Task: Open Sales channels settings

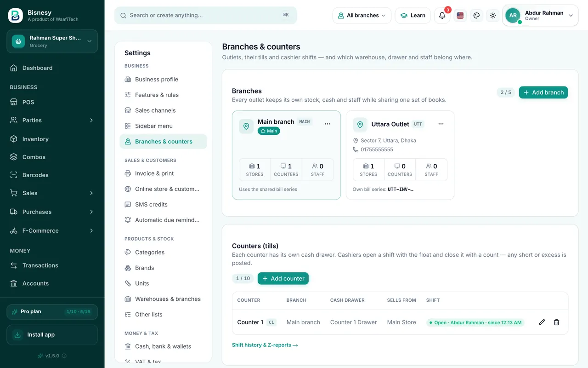Action: (163, 110)
